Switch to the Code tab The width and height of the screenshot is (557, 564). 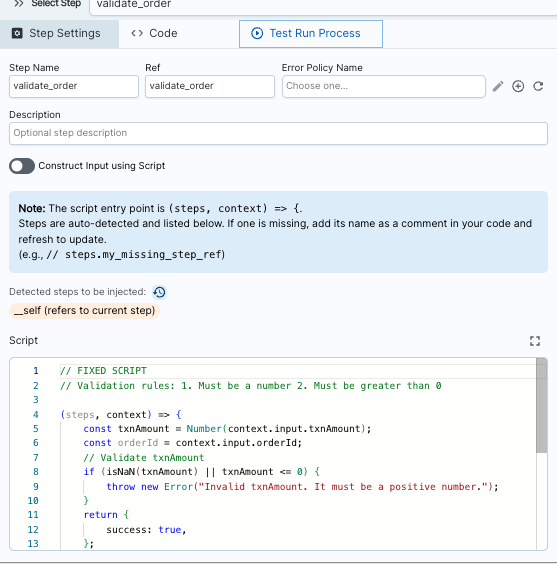click(154, 33)
